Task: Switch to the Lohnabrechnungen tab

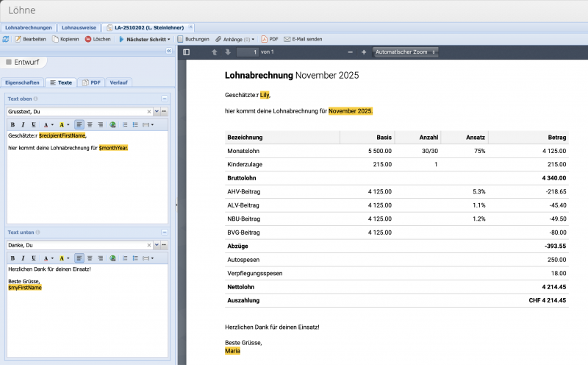Action: [x=29, y=27]
